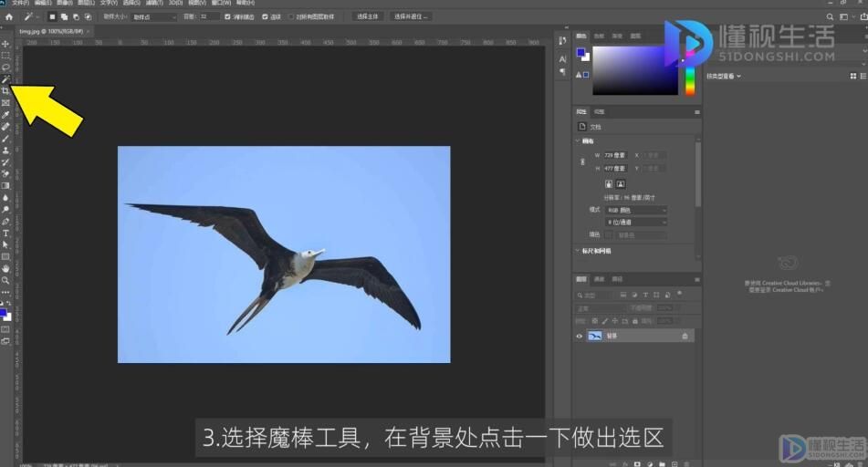Select the Zoom tool
The height and width of the screenshot is (467, 868).
click(x=5, y=281)
